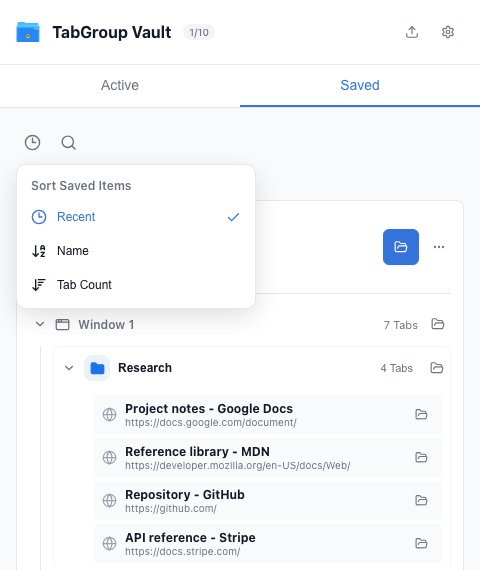Click the API reference - Stripe title
The width and height of the screenshot is (480, 570).
(190, 537)
